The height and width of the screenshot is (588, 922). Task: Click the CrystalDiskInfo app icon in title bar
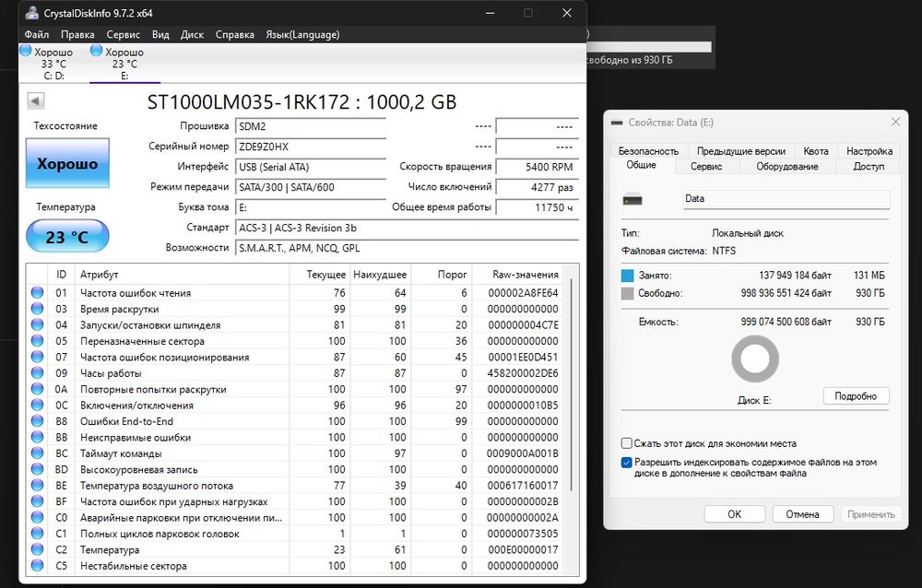pos(31,13)
